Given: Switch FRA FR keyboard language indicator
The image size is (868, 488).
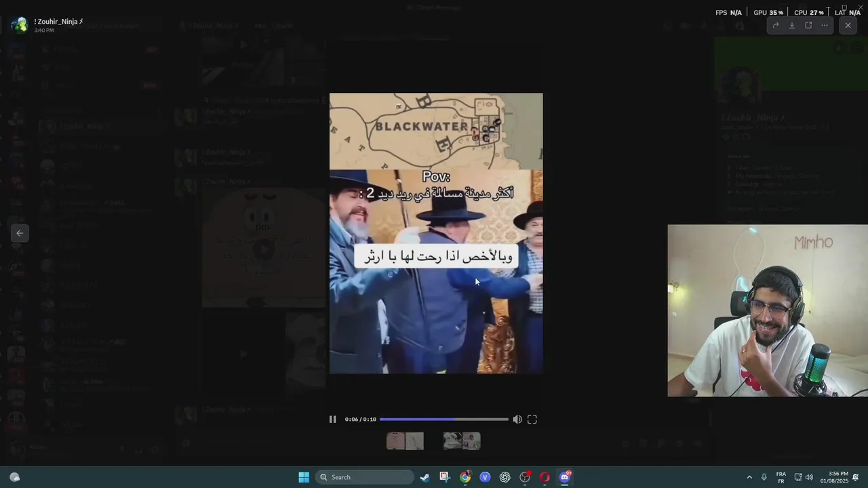Looking at the screenshot, I should click(x=781, y=477).
